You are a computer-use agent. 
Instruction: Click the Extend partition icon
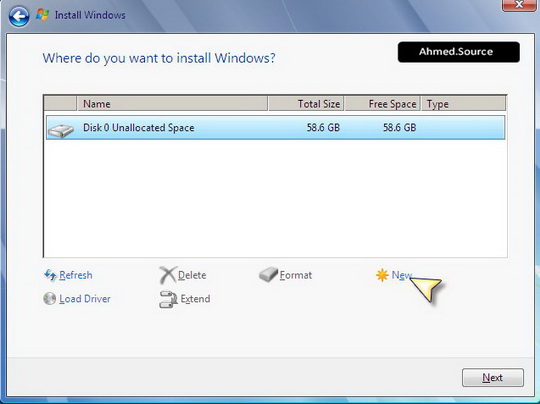point(168,299)
